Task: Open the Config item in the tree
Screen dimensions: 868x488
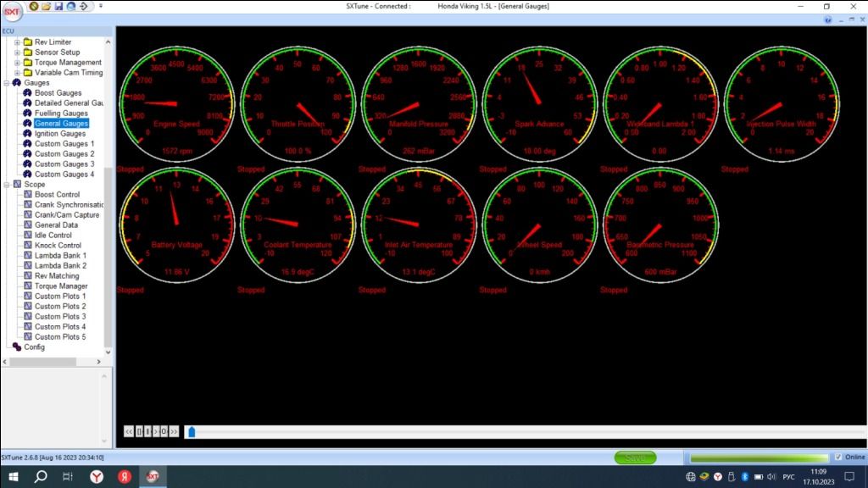Action: point(34,347)
